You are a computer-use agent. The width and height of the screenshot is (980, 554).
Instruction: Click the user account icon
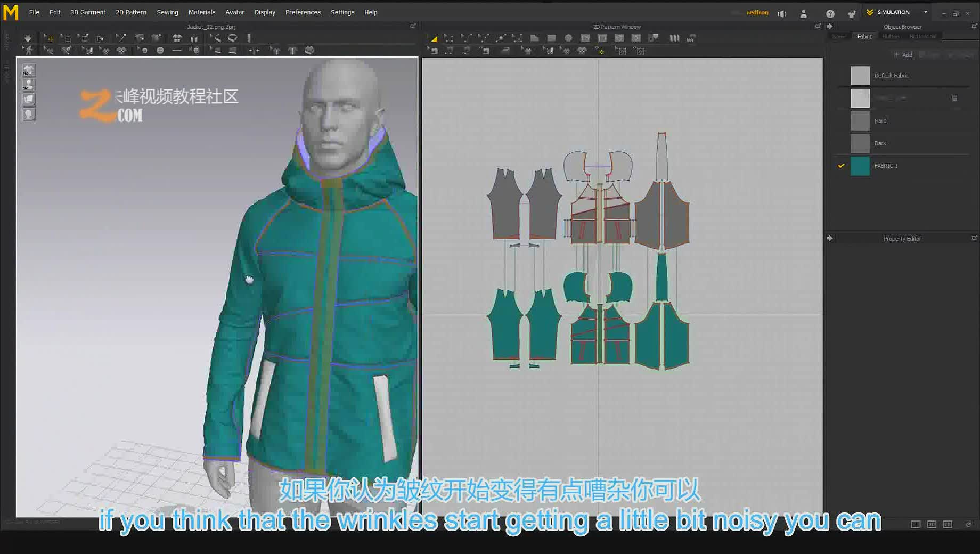(x=804, y=14)
